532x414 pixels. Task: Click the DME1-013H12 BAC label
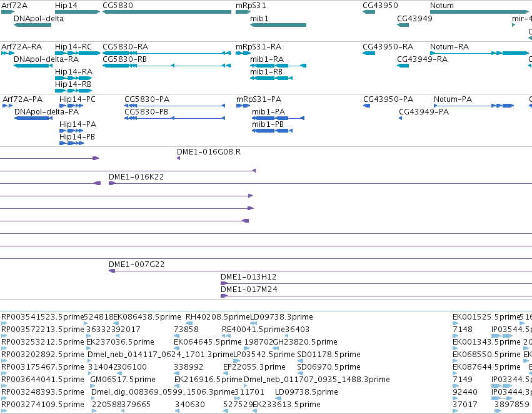tap(248, 277)
